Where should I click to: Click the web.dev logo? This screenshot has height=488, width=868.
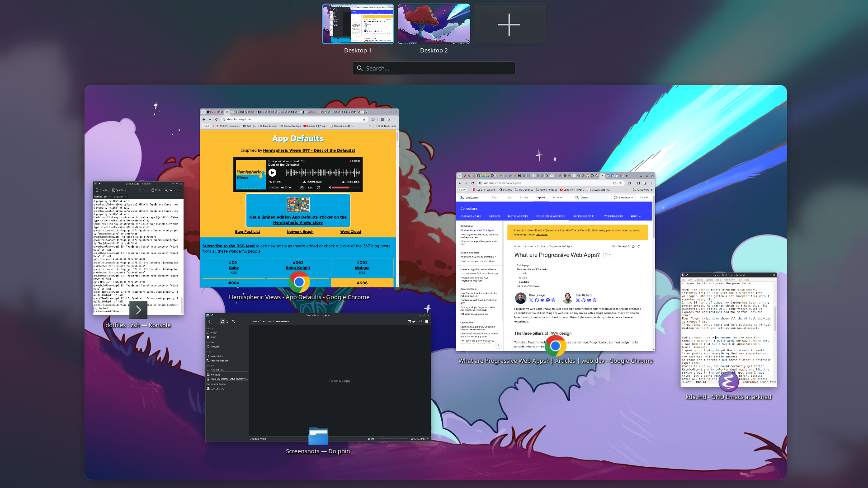pyautogui.click(x=469, y=197)
